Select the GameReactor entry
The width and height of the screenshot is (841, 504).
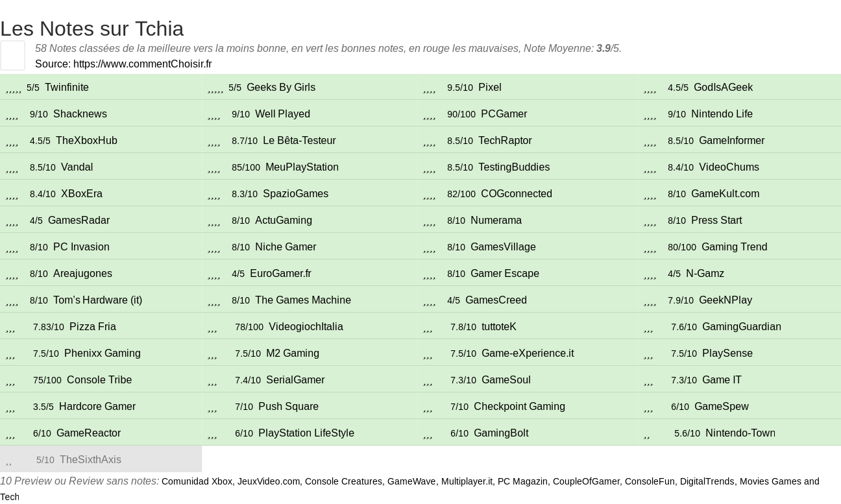click(x=88, y=433)
